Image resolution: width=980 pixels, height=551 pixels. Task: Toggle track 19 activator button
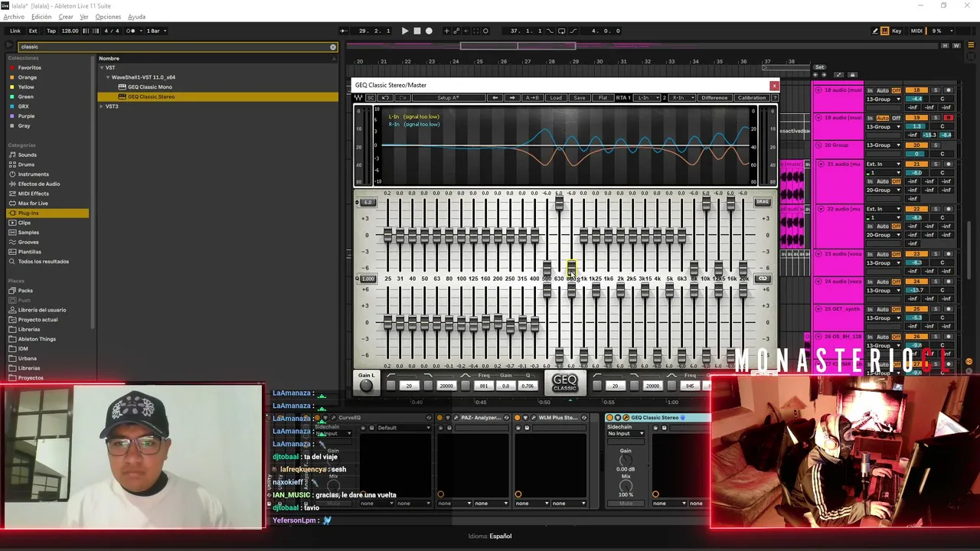point(916,118)
